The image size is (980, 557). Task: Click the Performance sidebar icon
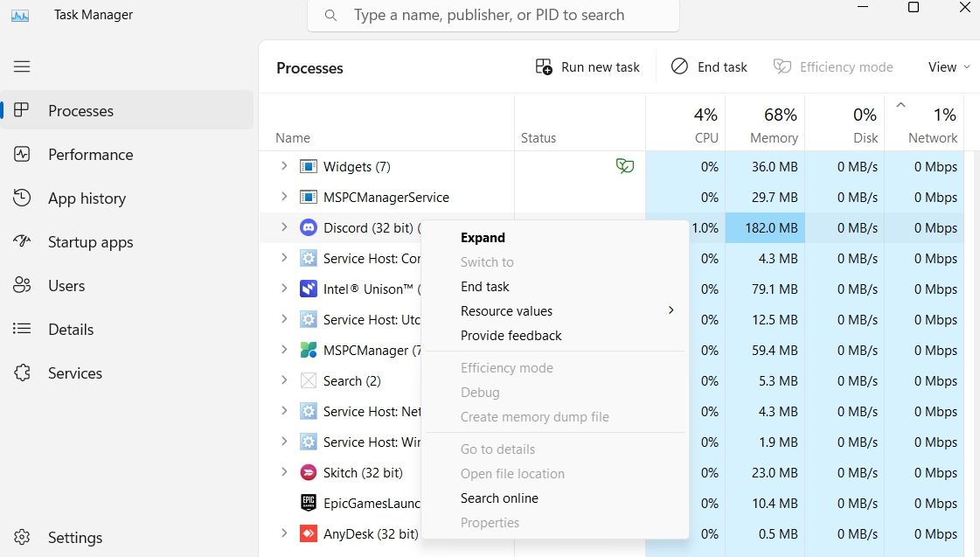[x=22, y=155]
